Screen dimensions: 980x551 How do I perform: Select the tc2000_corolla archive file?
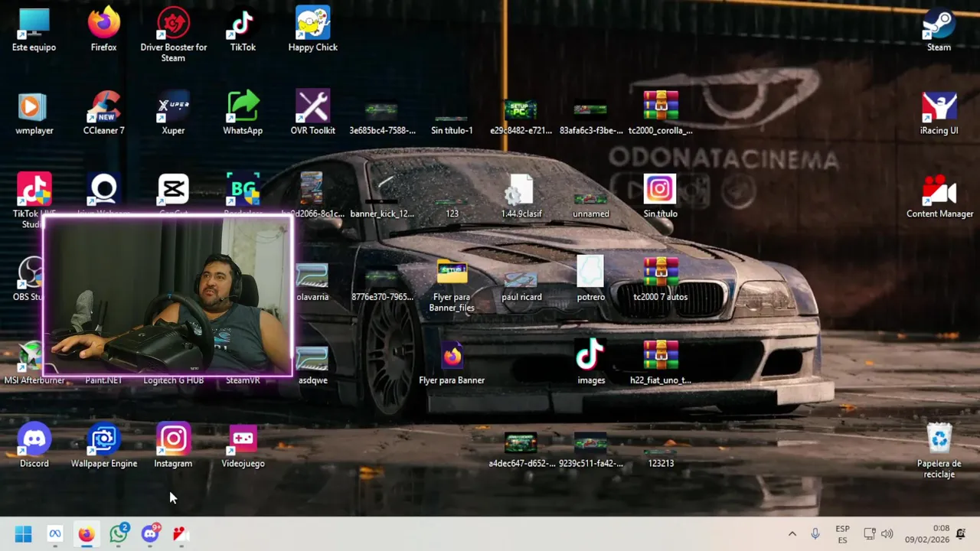(x=661, y=112)
